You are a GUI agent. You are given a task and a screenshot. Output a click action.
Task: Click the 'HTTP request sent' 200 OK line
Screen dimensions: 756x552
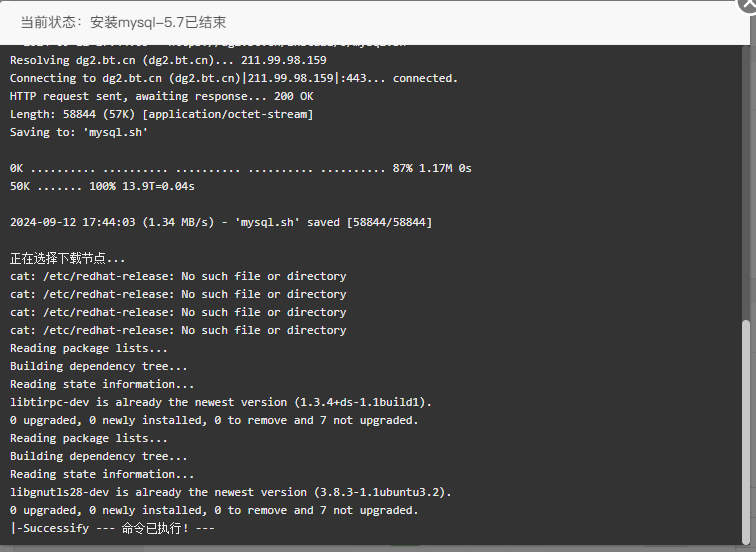point(161,96)
